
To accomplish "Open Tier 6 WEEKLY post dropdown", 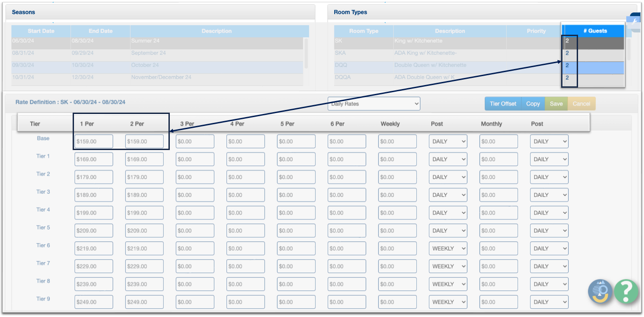I will tap(448, 248).
